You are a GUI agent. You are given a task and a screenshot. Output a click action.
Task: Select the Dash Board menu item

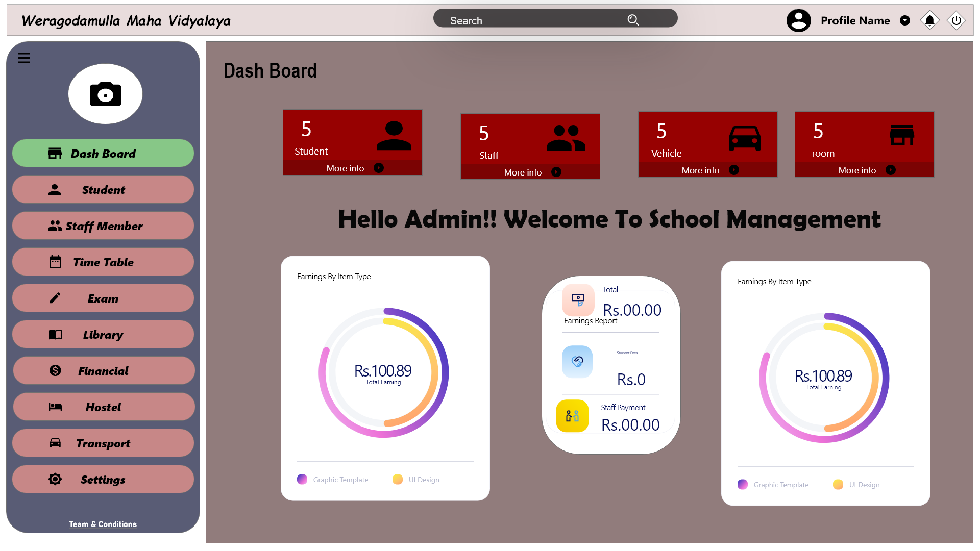(103, 153)
